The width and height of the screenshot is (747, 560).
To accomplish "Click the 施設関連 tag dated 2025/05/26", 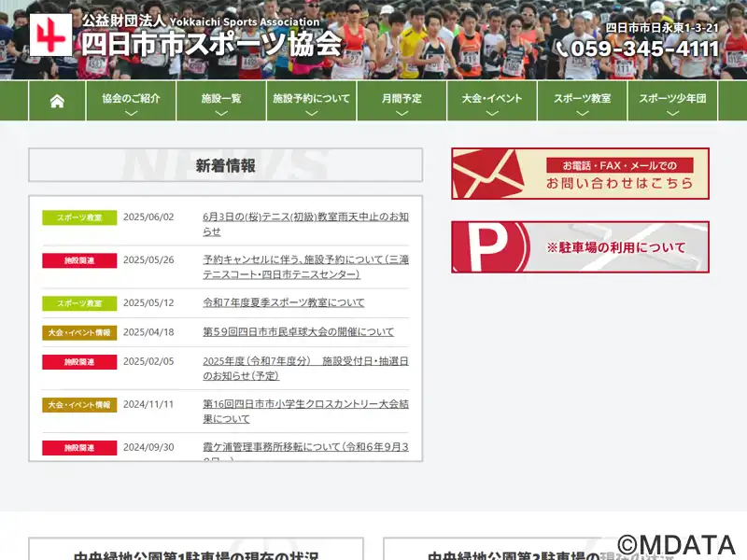I will click(x=79, y=260).
